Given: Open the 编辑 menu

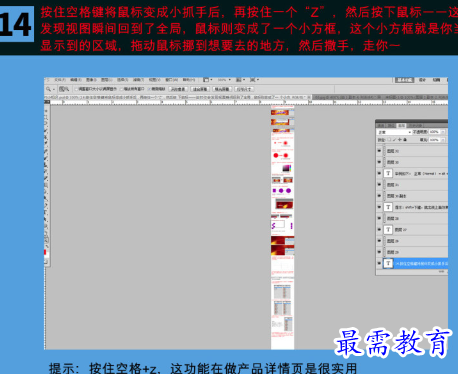Looking at the screenshot, I should pyautogui.click(x=76, y=80).
